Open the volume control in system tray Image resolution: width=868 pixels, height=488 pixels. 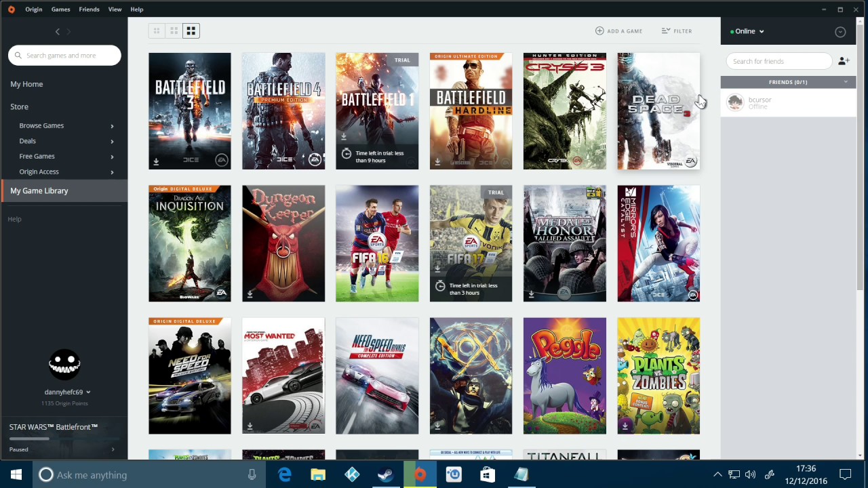click(x=750, y=474)
